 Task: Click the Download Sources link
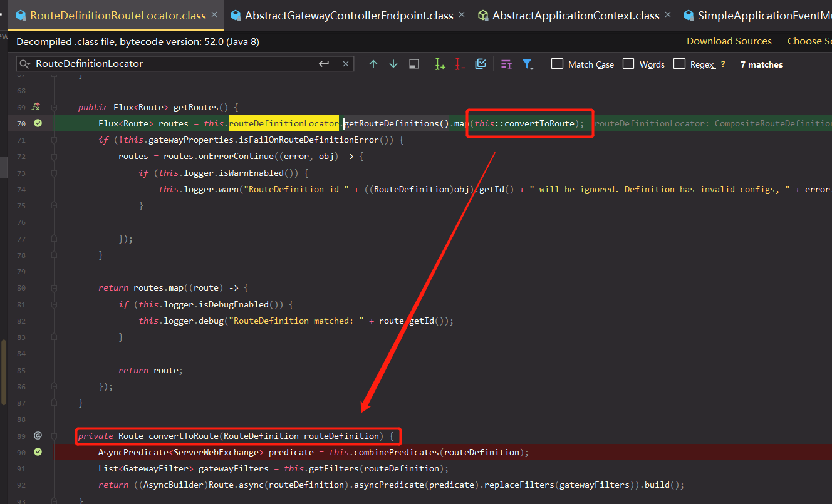coord(729,41)
